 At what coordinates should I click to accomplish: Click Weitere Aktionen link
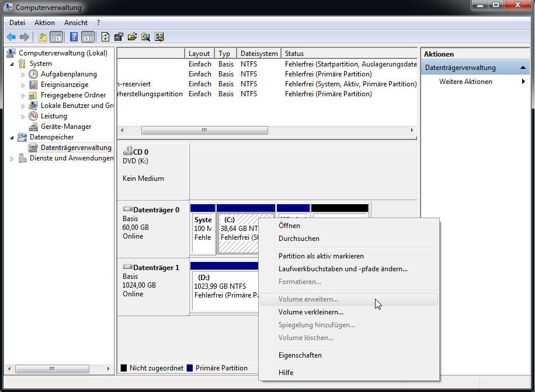[x=465, y=82]
